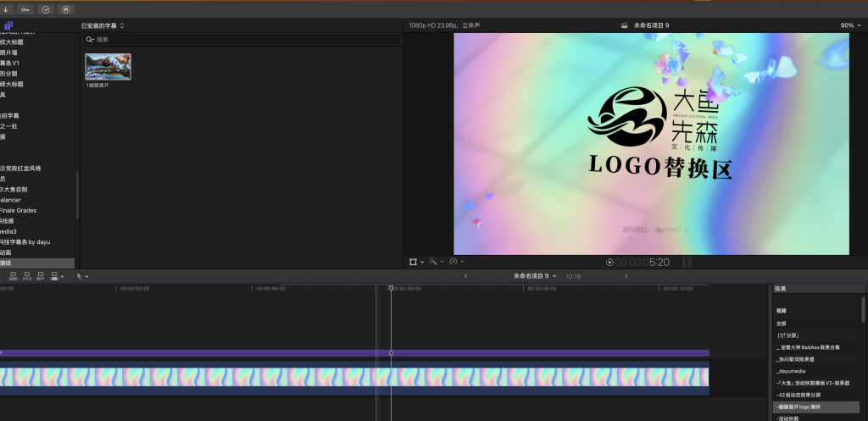This screenshot has width=868, height=421.
Task: Select the butterfly unfold title thumbnail
Action: click(x=108, y=67)
